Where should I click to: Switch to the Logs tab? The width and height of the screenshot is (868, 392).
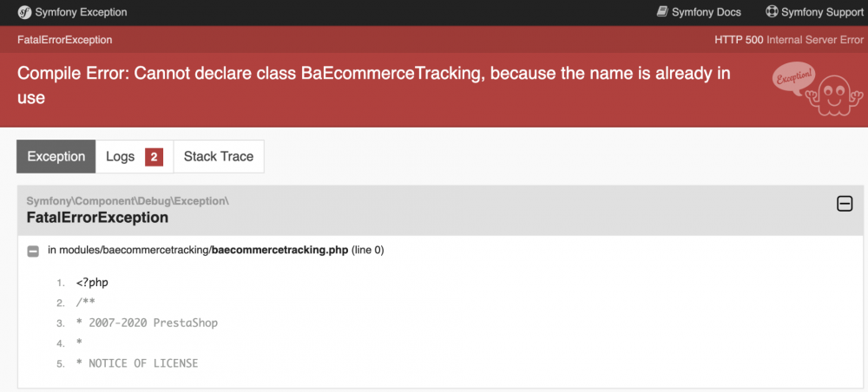click(x=135, y=156)
